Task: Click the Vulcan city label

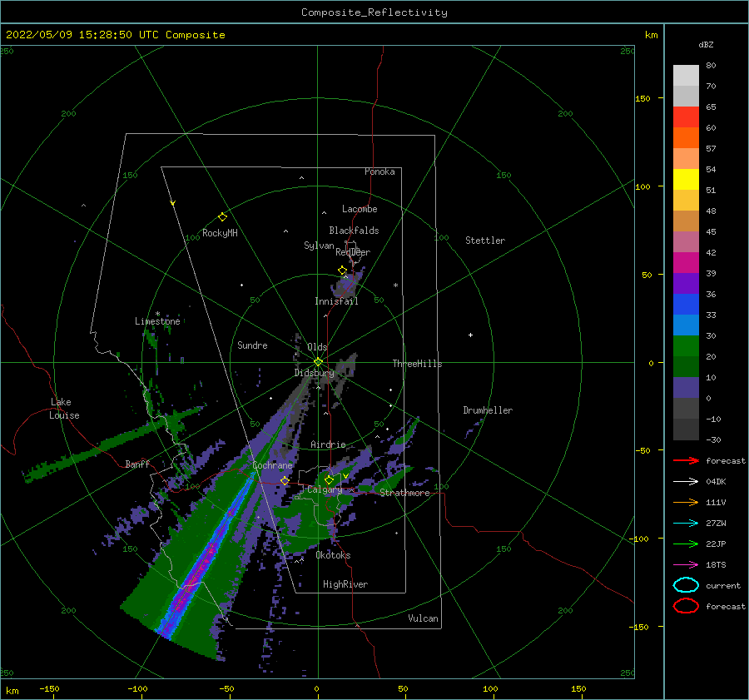Action: (x=423, y=618)
